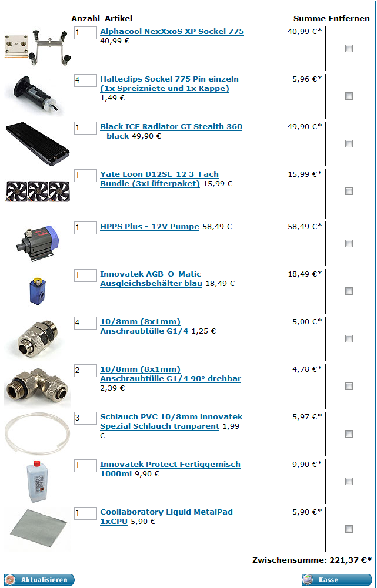Click the 90° angled fitting image
Image resolution: width=377 pixels, height=588 pixels.
pos(38,387)
